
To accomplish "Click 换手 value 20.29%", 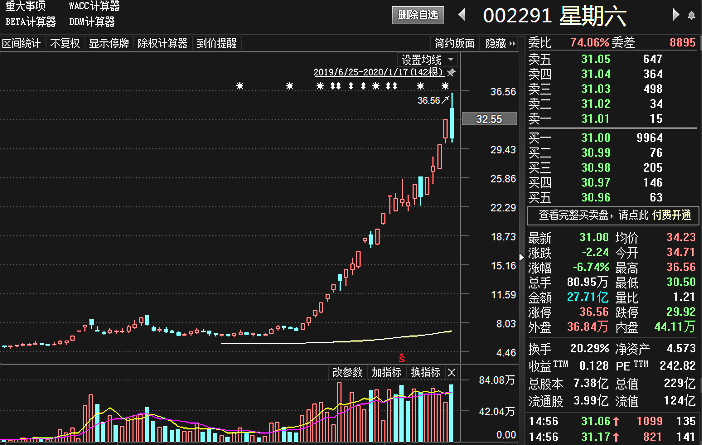I will pos(589,348).
